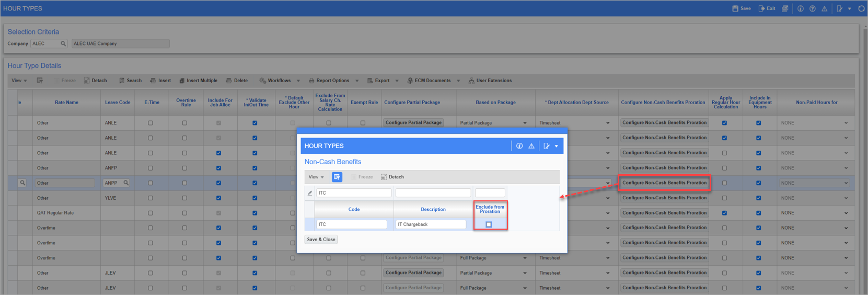Click Save & Close button
Screen dimensions: 868x295
(321, 240)
